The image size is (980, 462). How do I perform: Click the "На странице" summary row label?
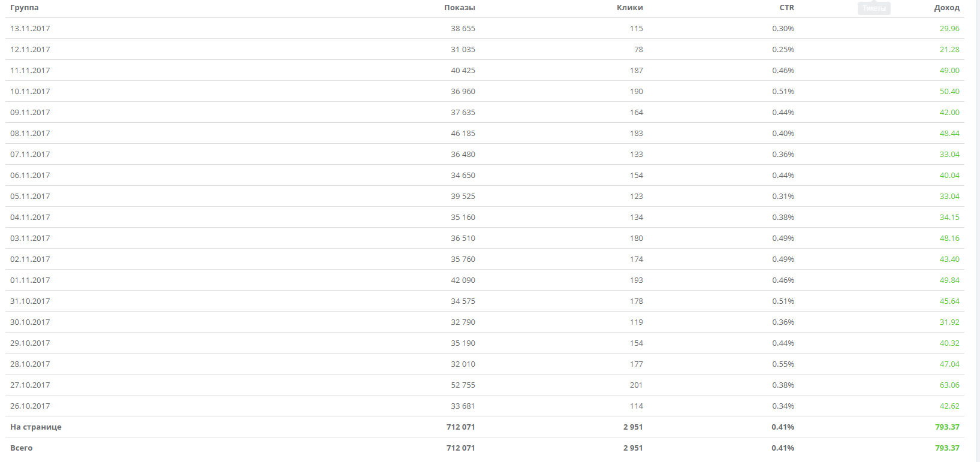(x=36, y=427)
